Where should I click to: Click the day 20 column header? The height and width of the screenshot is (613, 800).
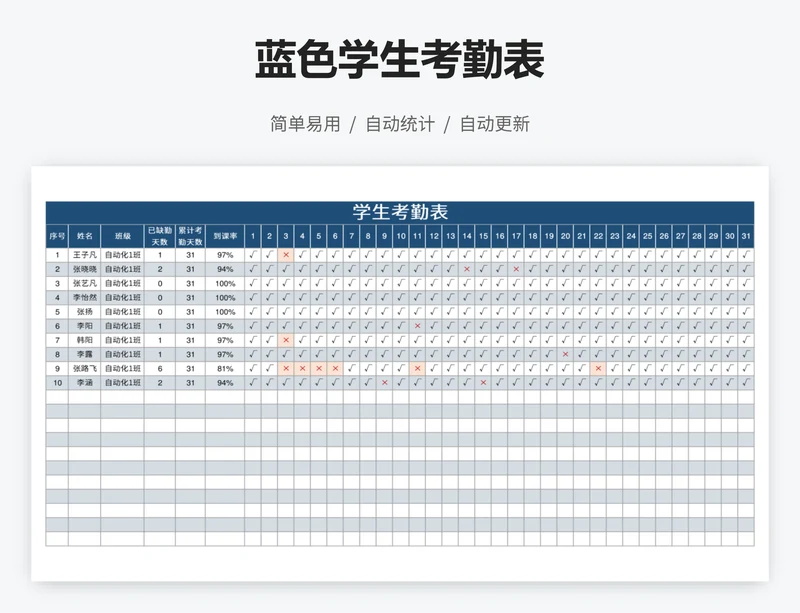click(565, 236)
